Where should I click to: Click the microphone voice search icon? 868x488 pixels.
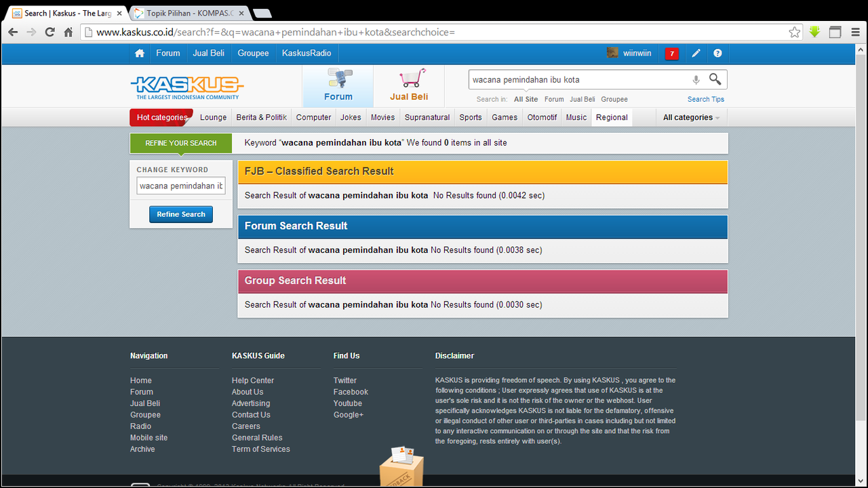(x=696, y=80)
